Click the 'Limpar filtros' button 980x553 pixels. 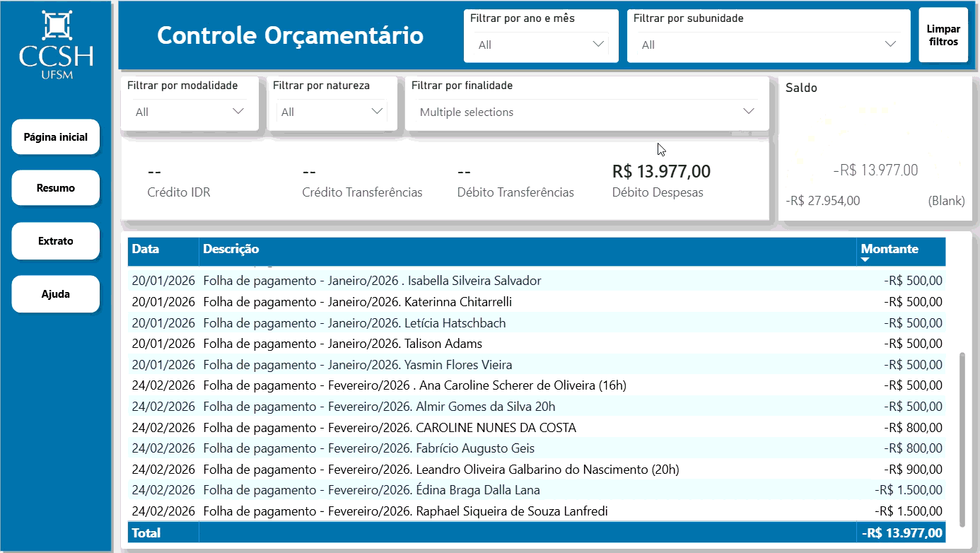click(x=943, y=33)
